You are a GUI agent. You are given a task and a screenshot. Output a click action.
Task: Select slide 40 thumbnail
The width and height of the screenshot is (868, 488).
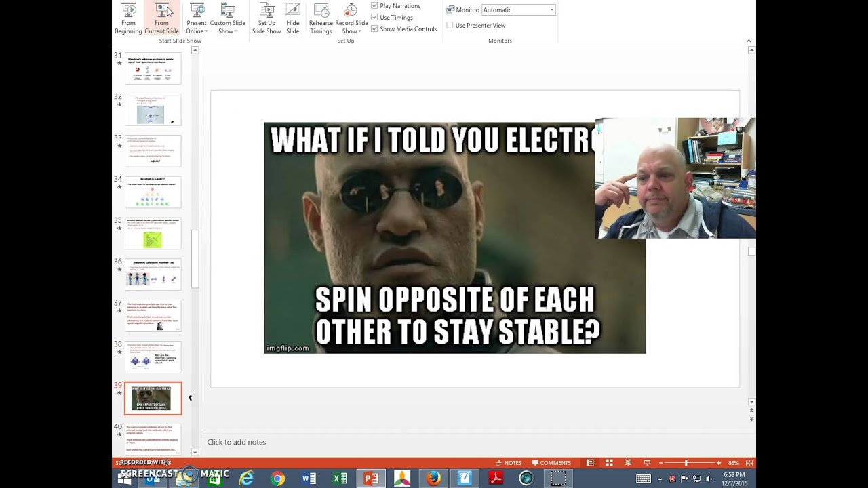153,439
